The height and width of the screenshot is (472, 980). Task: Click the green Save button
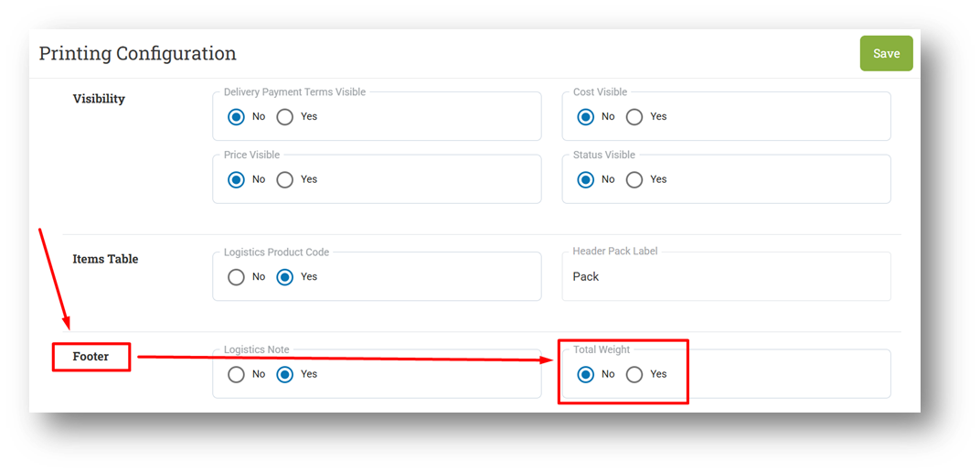(886, 53)
